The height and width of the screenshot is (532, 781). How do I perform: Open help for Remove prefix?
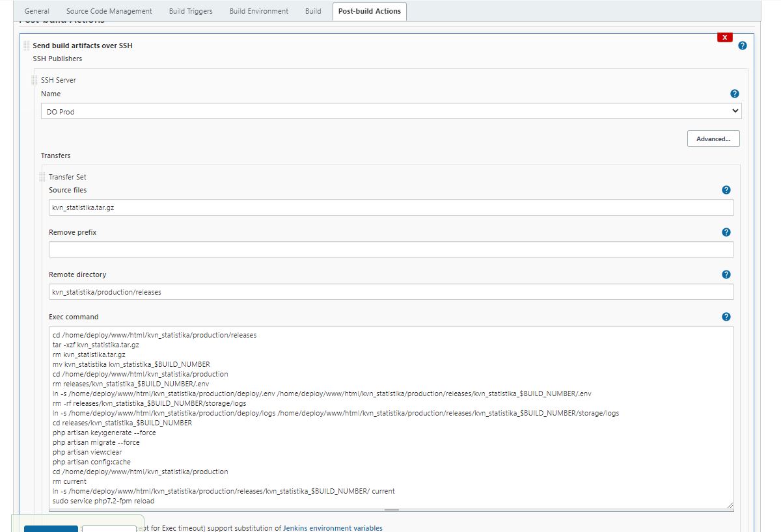(726, 232)
